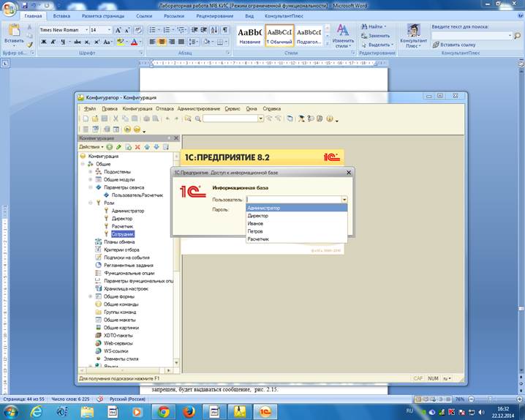This screenshot has width=525, height=420.
Task: Toggle superscript formatting in Word ribbon
Action: coord(97,42)
